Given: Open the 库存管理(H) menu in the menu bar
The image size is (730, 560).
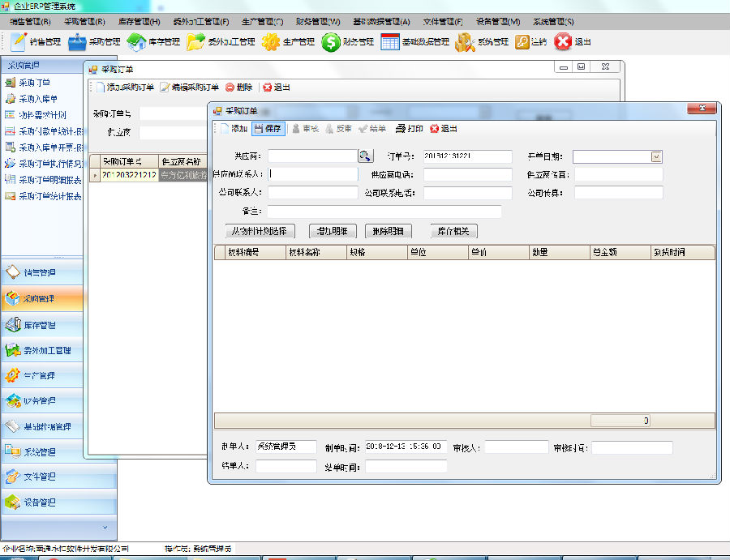Looking at the screenshot, I should (x=140, y=22).
